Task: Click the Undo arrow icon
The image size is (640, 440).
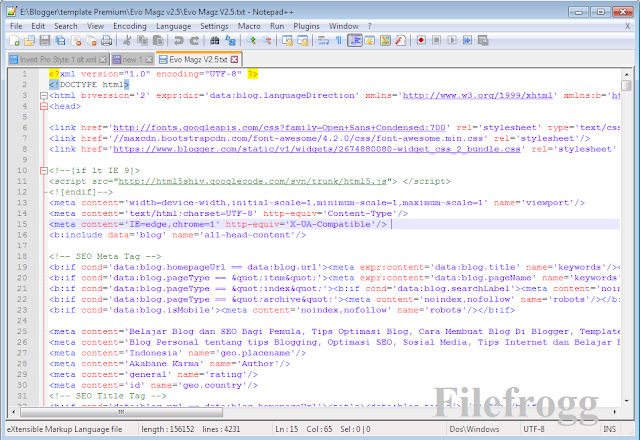Action: point(178,40)
